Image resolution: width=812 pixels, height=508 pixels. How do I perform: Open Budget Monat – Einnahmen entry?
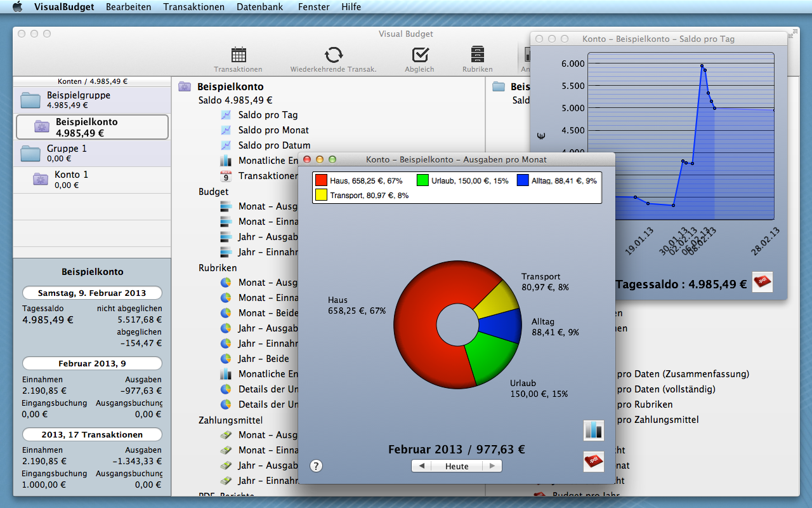(x=259, y=222)
